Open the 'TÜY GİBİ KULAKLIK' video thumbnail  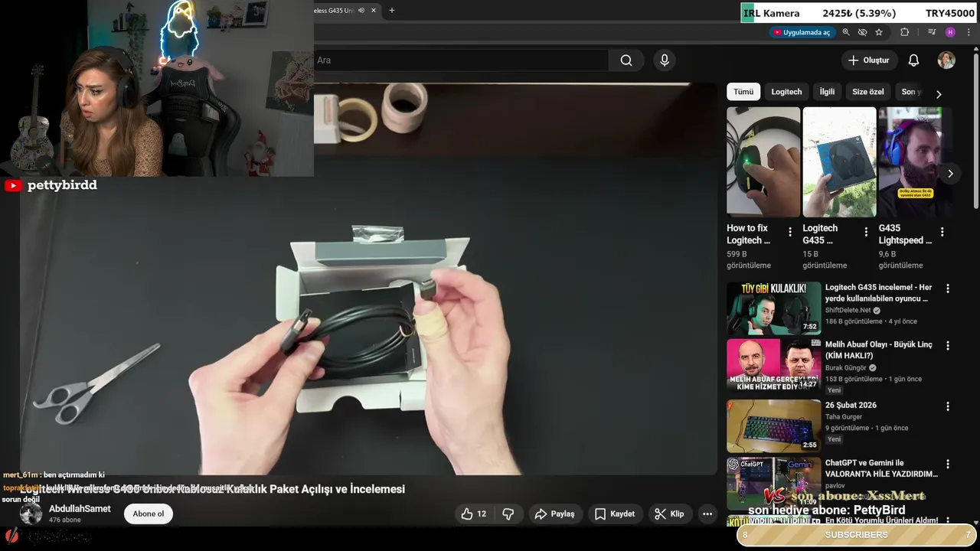[773, 308]
